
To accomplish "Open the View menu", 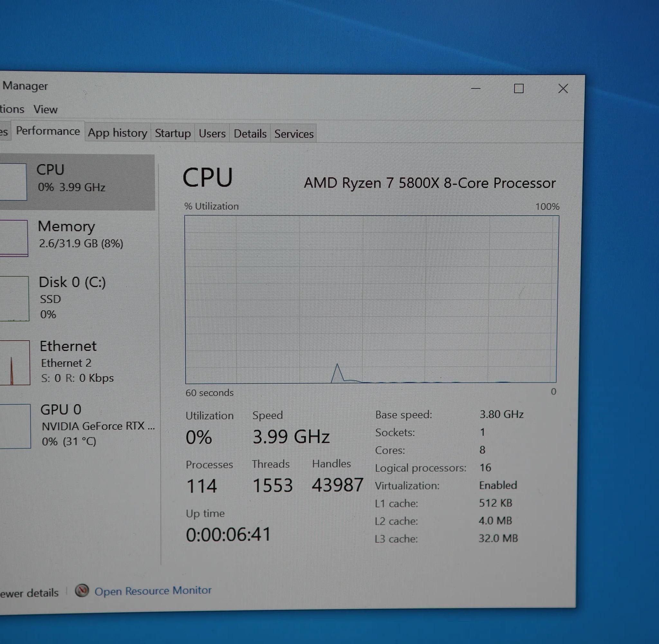I will point(45,109).
